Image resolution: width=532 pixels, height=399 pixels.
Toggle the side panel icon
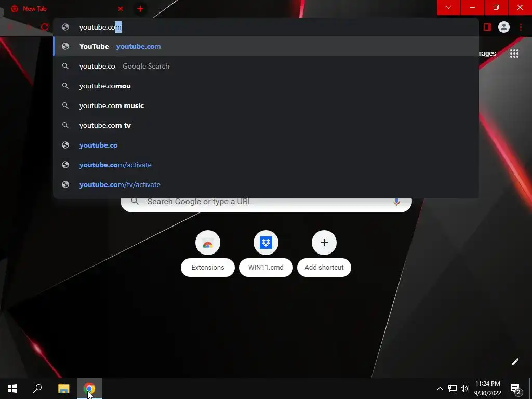(487, 27)
